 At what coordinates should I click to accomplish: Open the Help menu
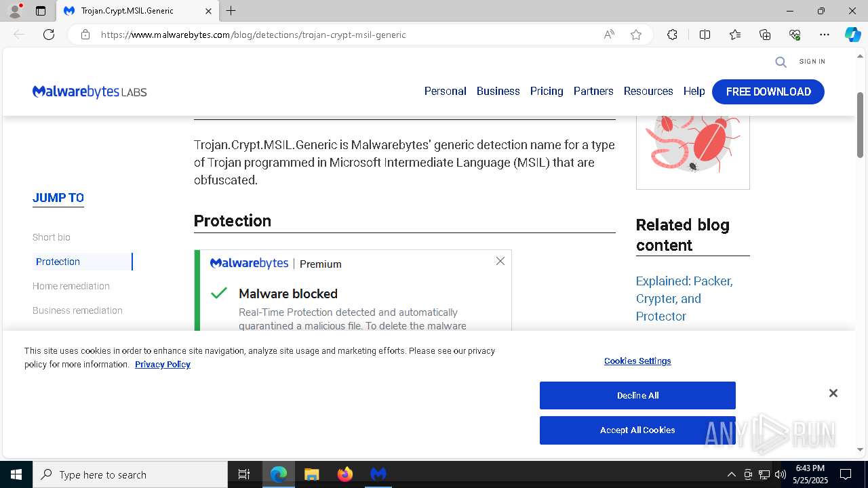694,91
